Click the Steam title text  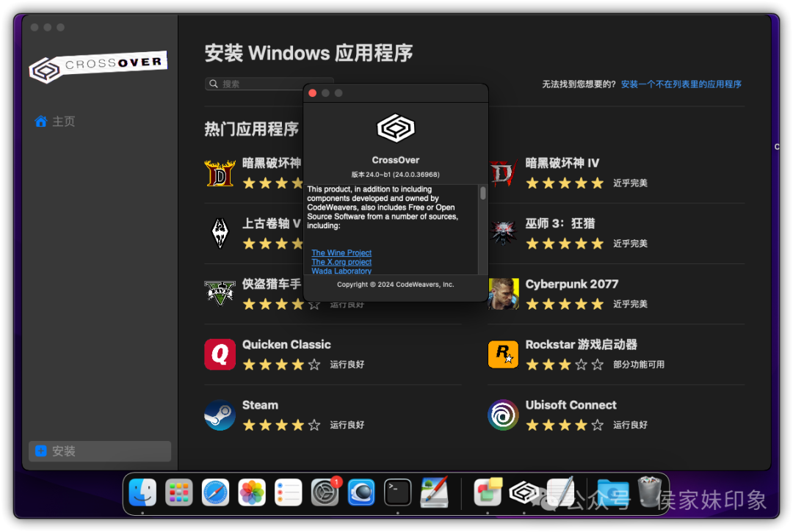[260, 405]
